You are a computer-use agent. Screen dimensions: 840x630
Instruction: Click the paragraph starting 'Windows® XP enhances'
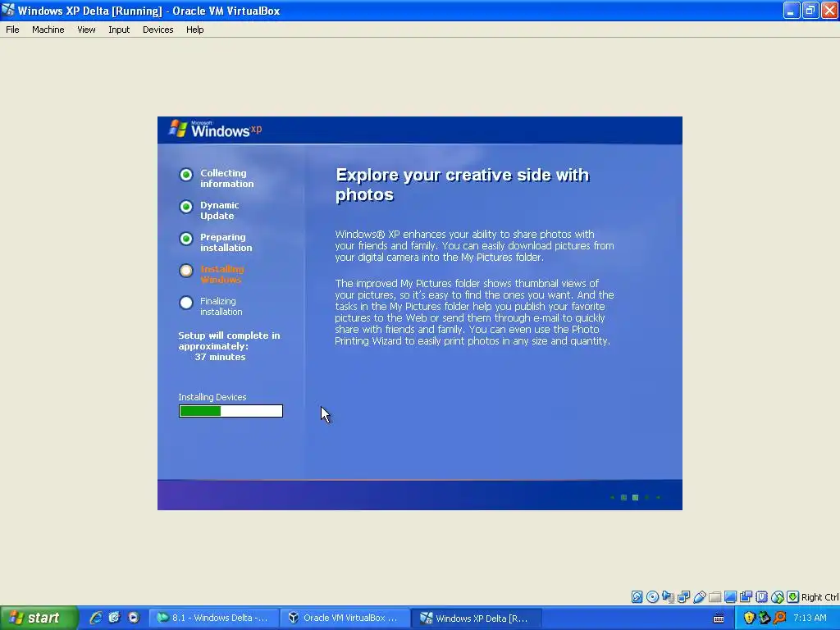click(474, 245)
